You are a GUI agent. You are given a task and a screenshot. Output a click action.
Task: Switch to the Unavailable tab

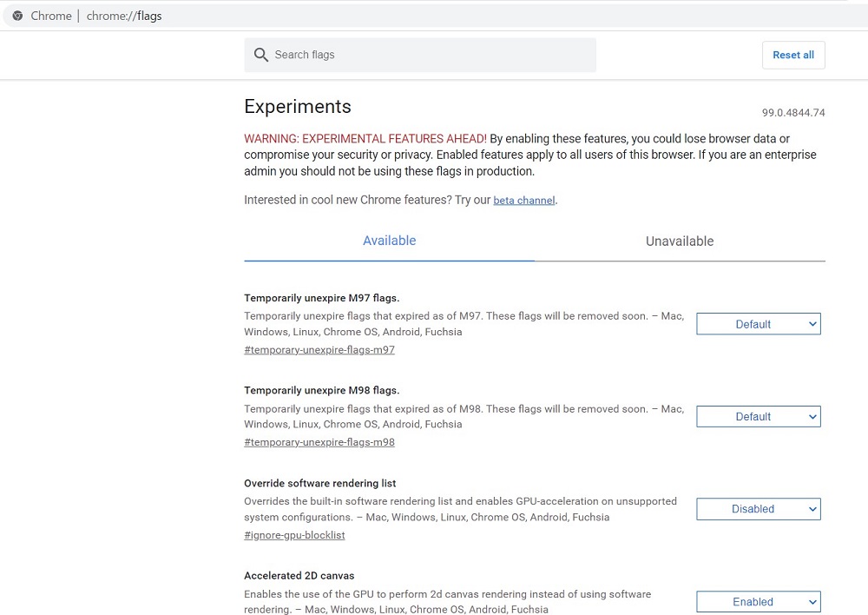680,241
